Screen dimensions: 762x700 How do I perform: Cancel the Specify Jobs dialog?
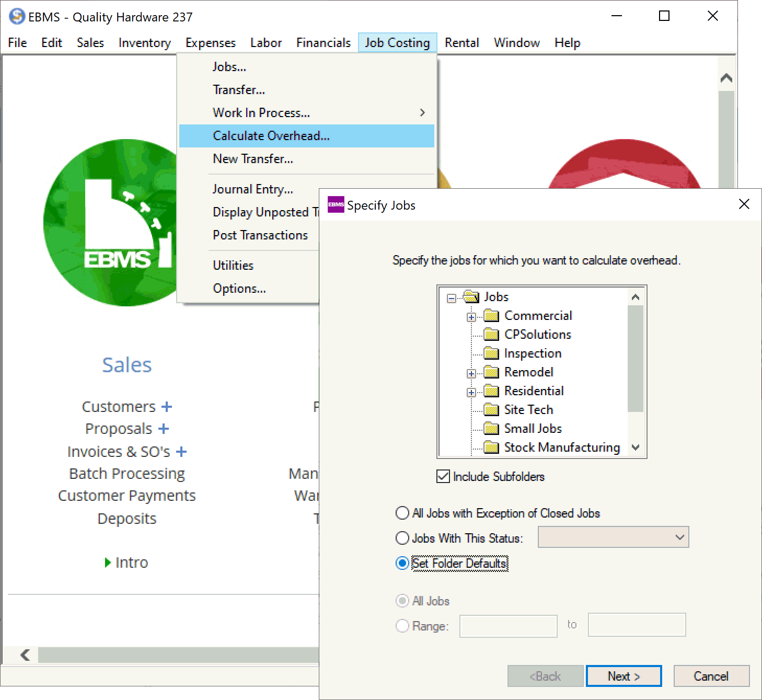[711, 676]
